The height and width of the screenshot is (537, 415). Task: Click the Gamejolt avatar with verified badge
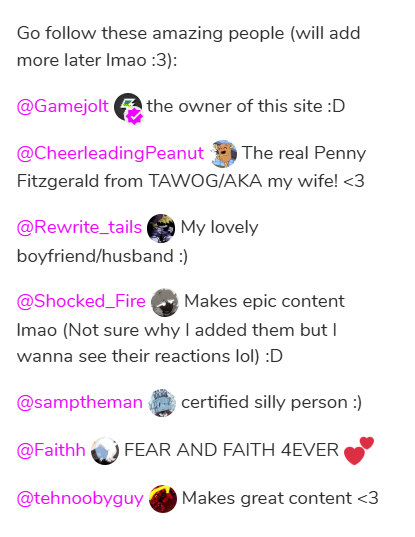128,107
